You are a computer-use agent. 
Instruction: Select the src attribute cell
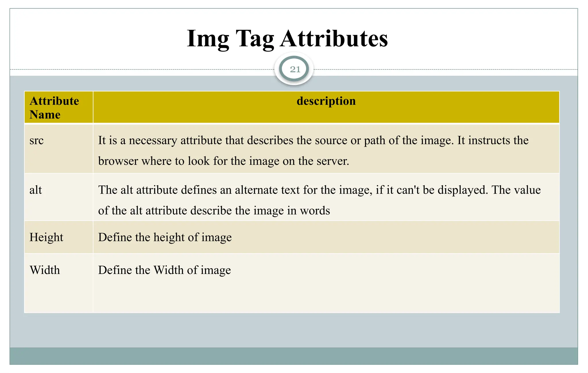point(59,149)
